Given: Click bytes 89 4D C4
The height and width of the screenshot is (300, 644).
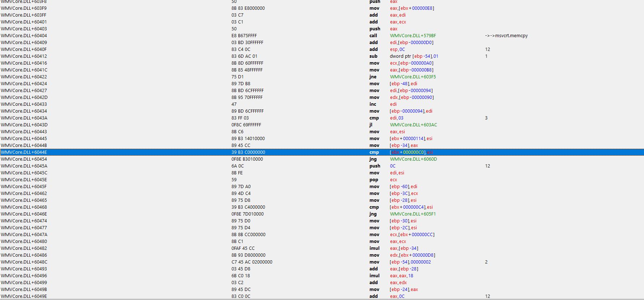Looking at the screenshot, I should point(241,194).
